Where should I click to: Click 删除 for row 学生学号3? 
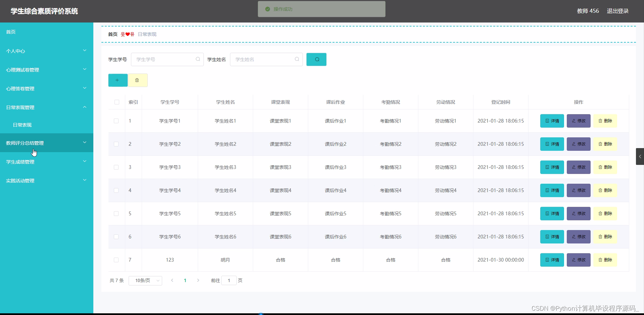(x=605, y=167)
